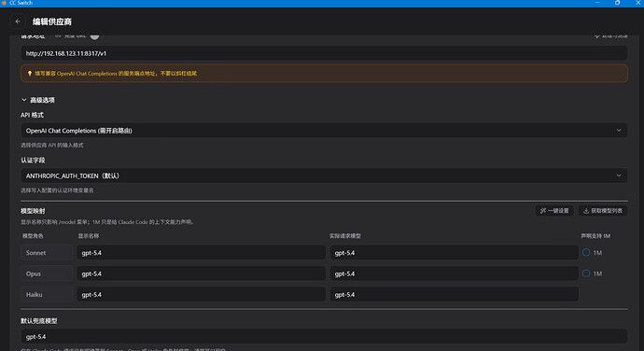Maximize the CC Switch window

click(617, 3)
